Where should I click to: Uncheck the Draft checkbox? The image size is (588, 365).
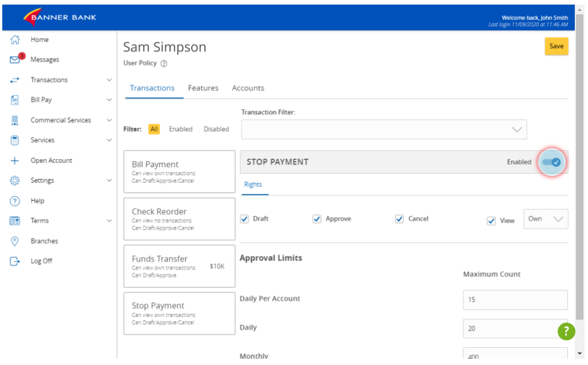pos(244,218)
